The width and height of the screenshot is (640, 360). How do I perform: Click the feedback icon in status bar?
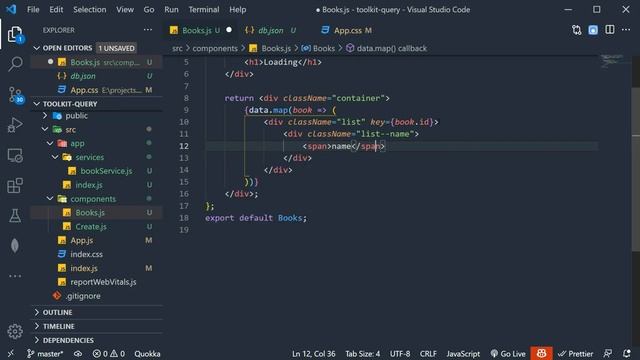[608, 353]
